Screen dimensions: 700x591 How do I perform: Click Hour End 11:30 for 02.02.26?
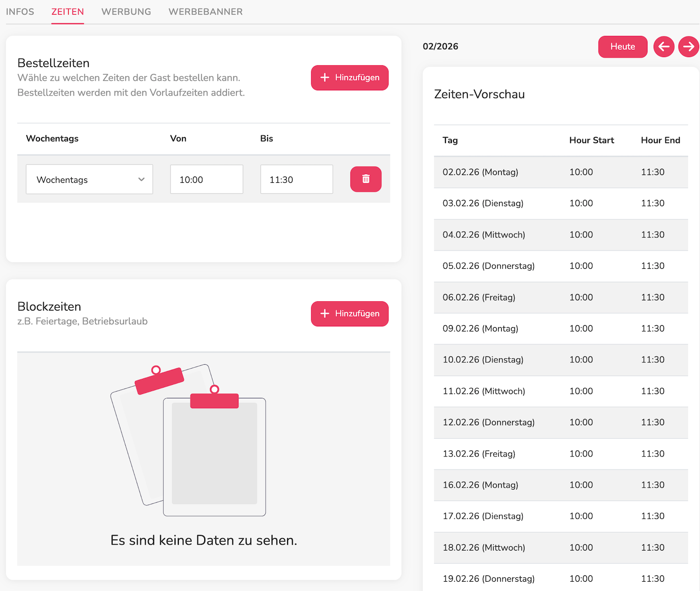(x=653, y=172)
